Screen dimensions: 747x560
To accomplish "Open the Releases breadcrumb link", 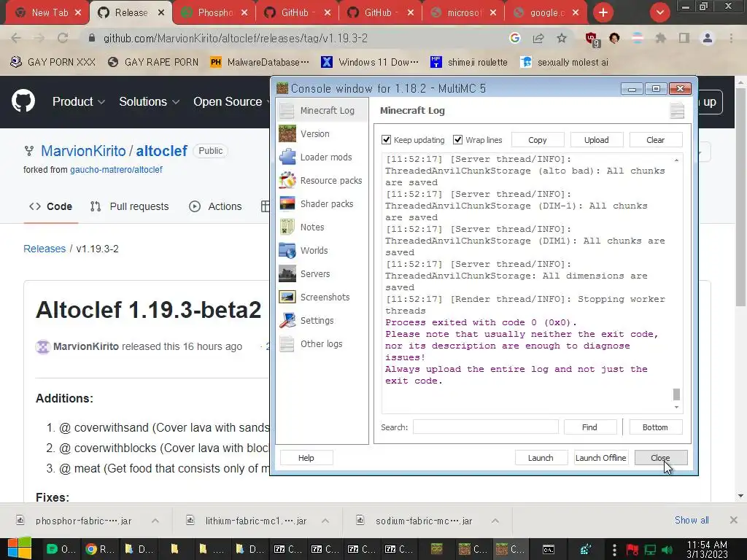I will pyautogui.click(x=44, y=249).
